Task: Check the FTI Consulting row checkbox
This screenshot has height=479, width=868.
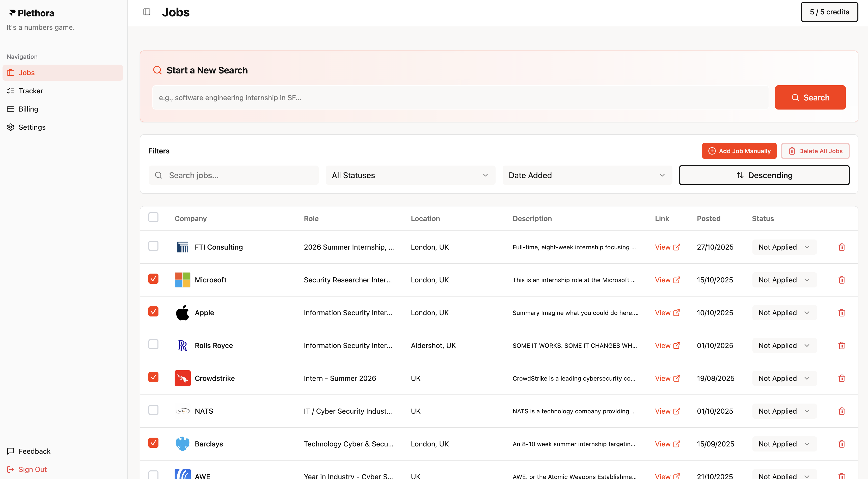Action: (x=153, y=246)
